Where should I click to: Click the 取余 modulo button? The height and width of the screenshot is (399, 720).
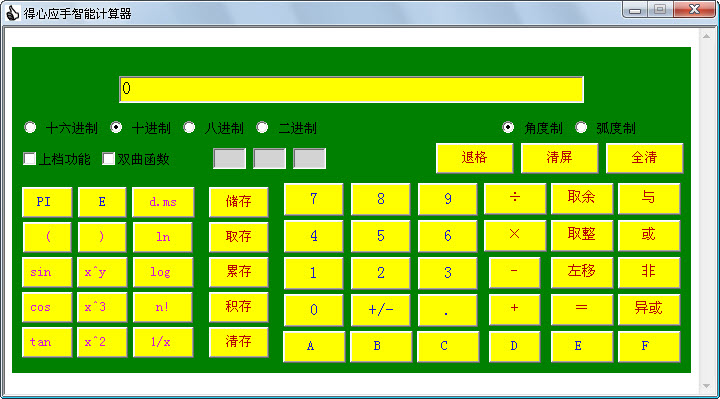tap(582, 198)
